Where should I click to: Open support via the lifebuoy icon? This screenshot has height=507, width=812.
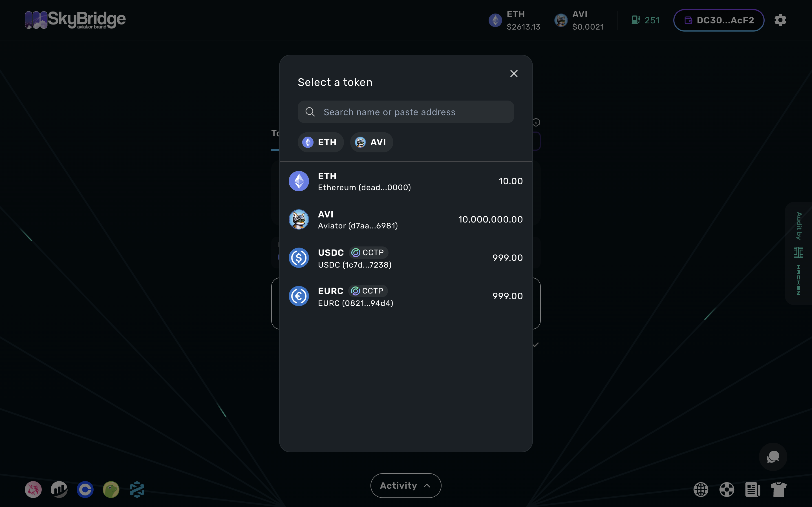click(727, 489)
